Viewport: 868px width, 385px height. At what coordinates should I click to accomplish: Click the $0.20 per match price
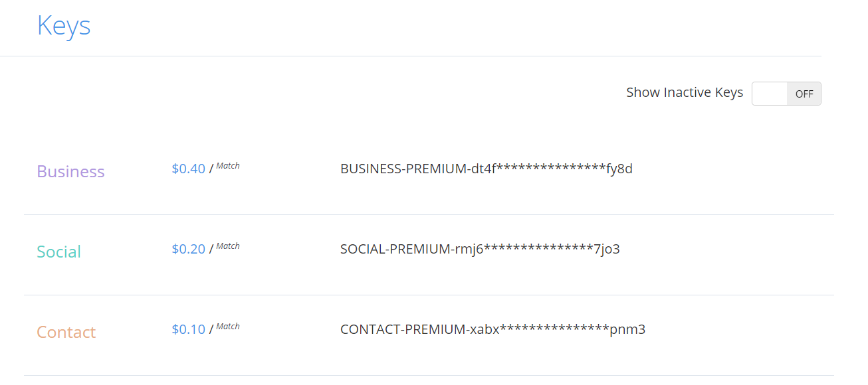[187, 248]
